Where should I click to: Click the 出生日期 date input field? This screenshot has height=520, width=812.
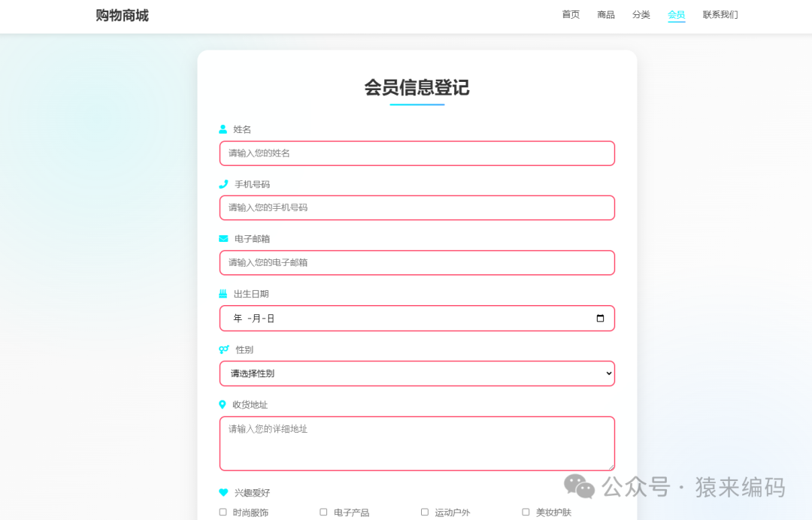[417, 318]
